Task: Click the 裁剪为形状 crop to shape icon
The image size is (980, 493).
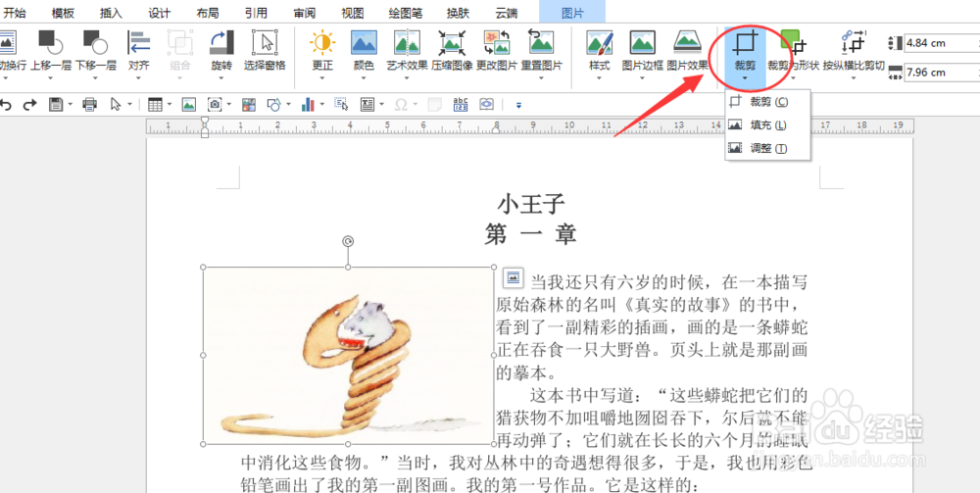Action: [793, 42]
